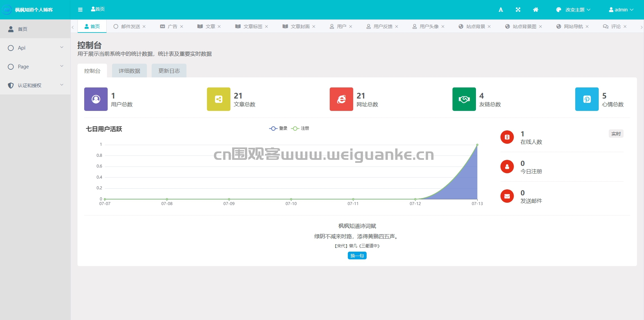Close the 邮件发送 tab
This screenshot has width=644, height=320.
click(x=144, y=26)
